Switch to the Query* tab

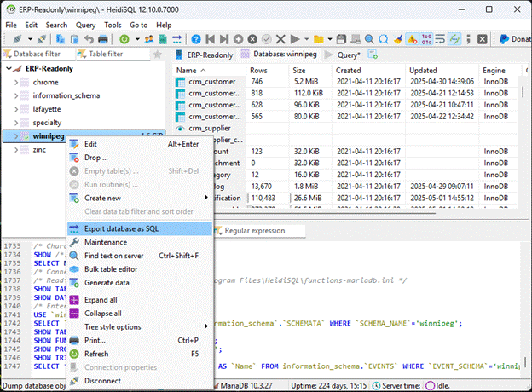(342, 55)
